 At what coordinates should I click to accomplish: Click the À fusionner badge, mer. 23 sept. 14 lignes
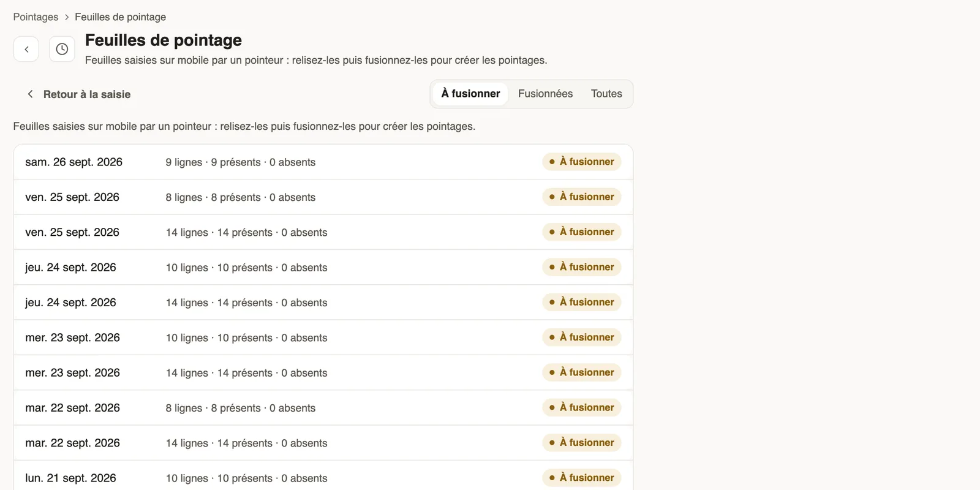click(x=582, y=372)
